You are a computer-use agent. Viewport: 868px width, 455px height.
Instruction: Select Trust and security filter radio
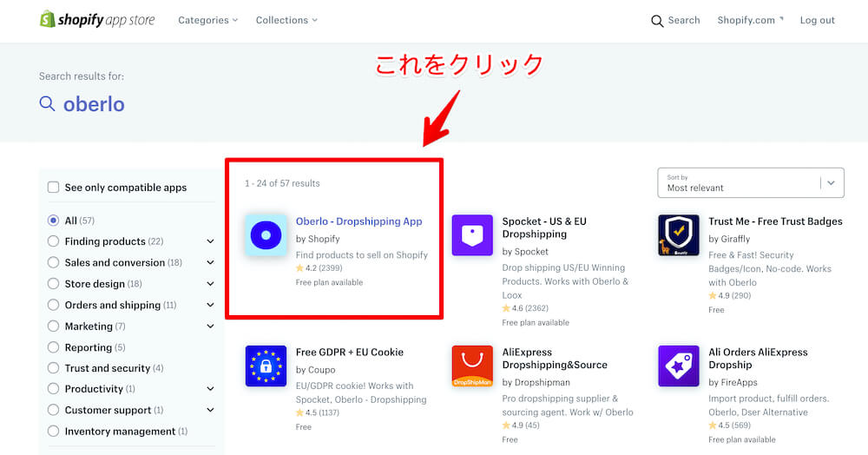(x=53, y=368)
